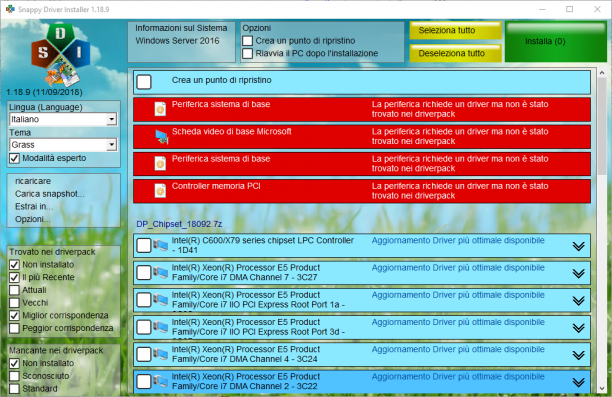This screenshot has width=612, height=397.
Task: Click the DMA Channel 7 - 3C27 device icon
Action: 160,272
